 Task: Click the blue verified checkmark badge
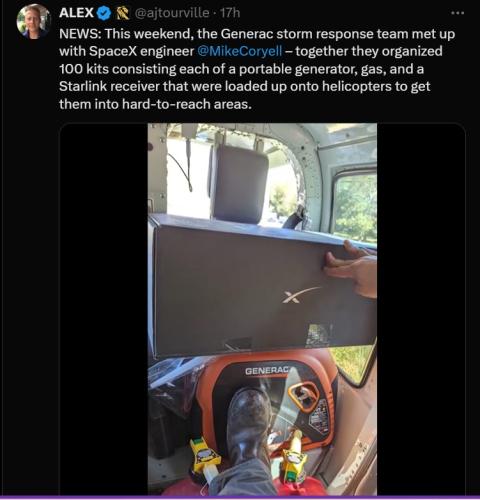point(104,13)
